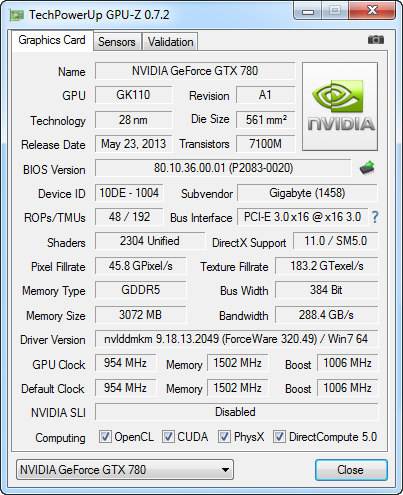Click the Driver Version text field

237,339
